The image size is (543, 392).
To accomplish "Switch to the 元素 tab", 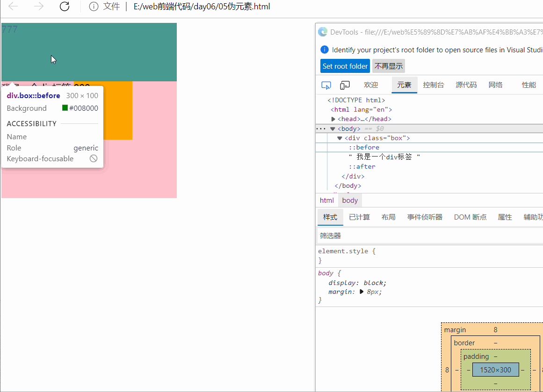I will [x=404, y=85].
